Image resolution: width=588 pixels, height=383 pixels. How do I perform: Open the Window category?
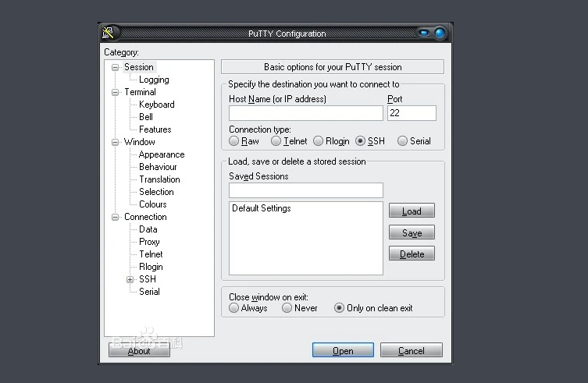pos(140,142)
